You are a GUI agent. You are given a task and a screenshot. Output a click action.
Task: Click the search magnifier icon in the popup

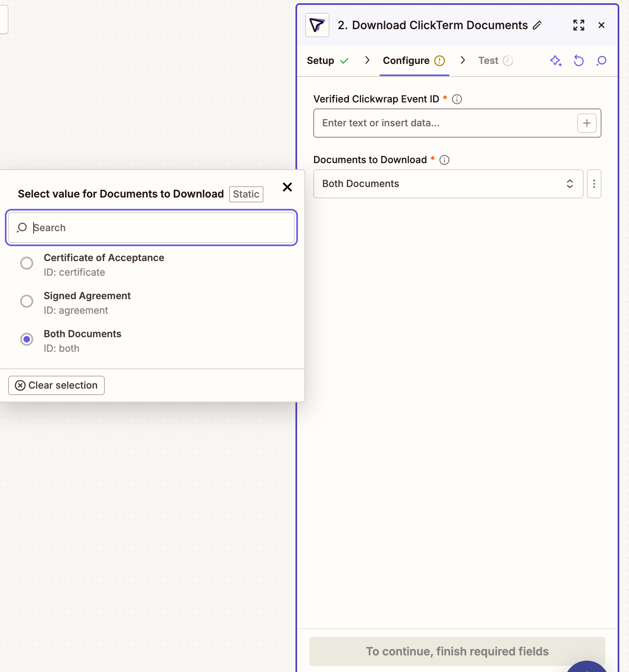pyautogui.click(x=22, y=228)
